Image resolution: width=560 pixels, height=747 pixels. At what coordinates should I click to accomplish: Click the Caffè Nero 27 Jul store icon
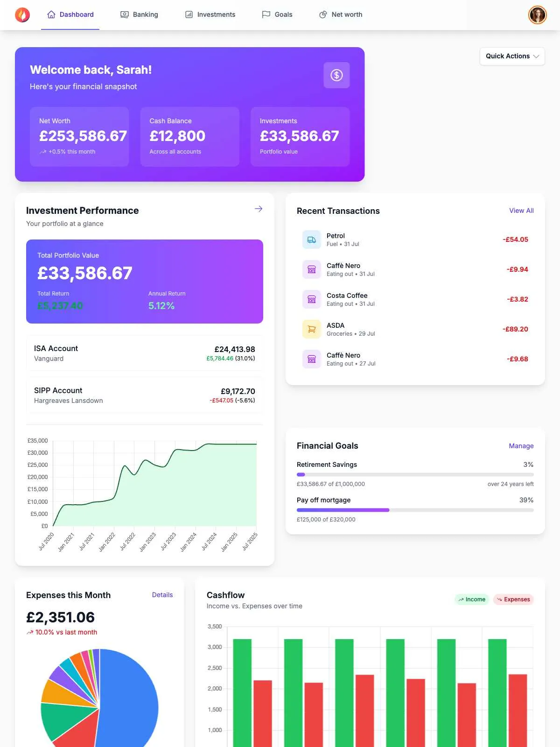[312, 359]
